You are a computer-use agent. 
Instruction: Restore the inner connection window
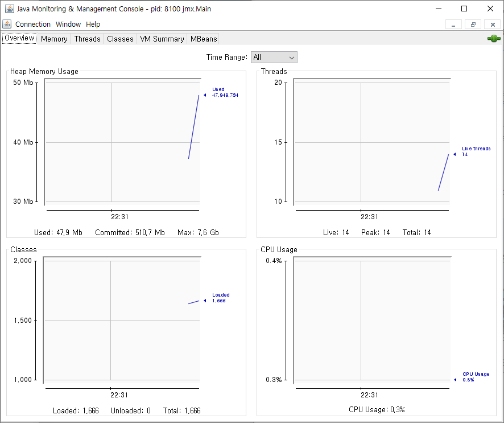[x=473, y=24]
